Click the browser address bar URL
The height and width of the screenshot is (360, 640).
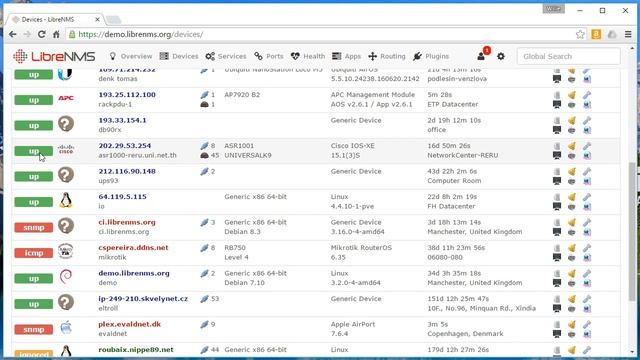point(140,35)
